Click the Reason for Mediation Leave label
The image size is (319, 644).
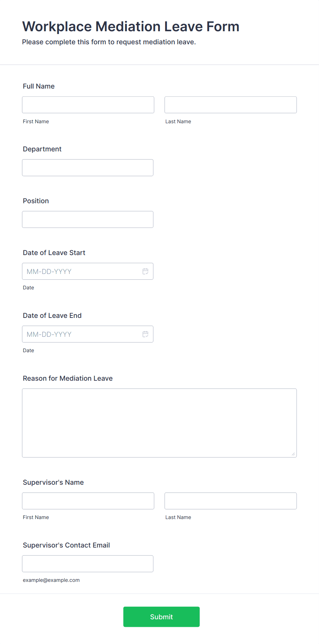point(68,378)
